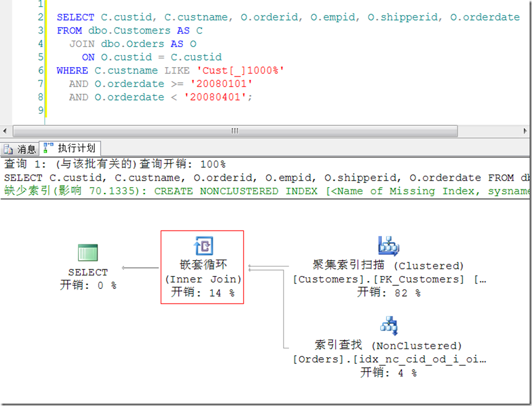532x406 pixels.
Task: Click the '聚集索引扫描 (Clustered)' title text
Action: pos(388,265)
